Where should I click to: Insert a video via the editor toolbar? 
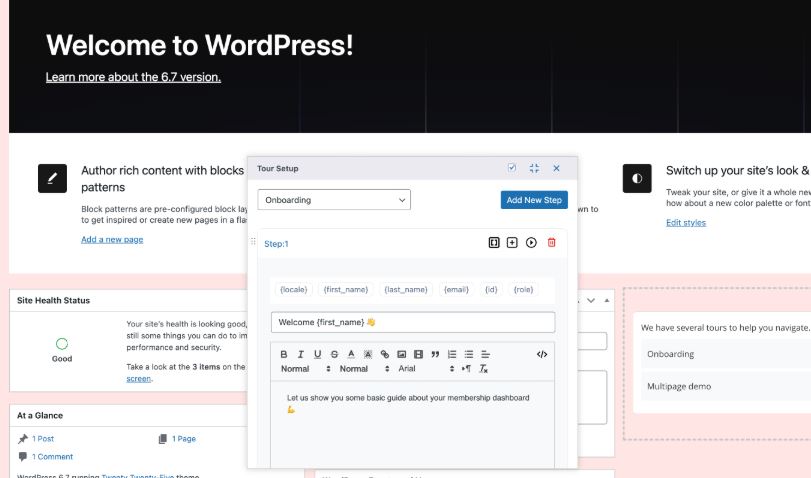click(x=418, y=354)
